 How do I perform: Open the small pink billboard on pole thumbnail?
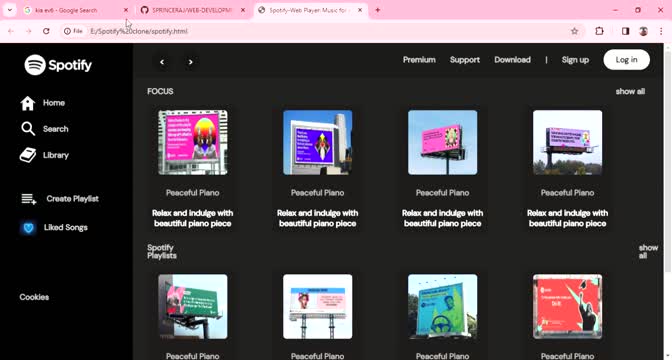tap(443, 142)
